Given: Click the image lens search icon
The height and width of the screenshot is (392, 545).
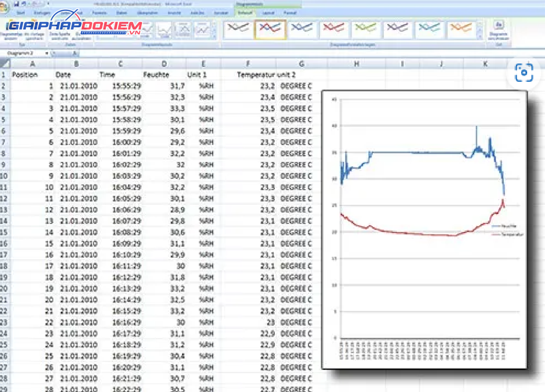Looking at the screenshot, I should pos(524,72).
